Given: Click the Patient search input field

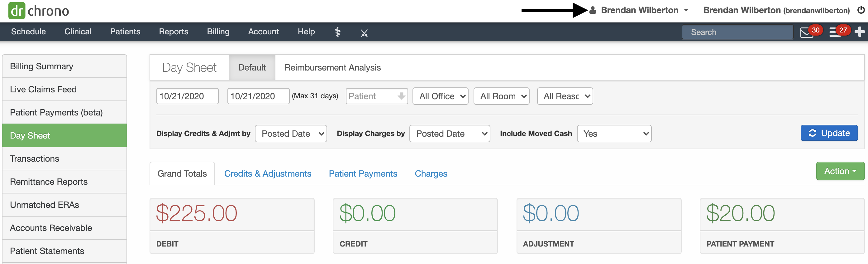Looking at the screenshot, I should (x=376, y=96).
